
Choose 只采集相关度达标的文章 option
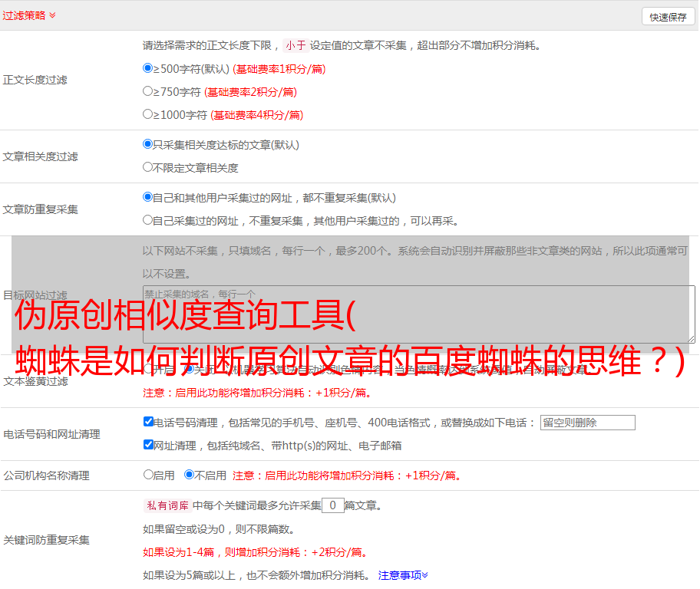(148, 144)
